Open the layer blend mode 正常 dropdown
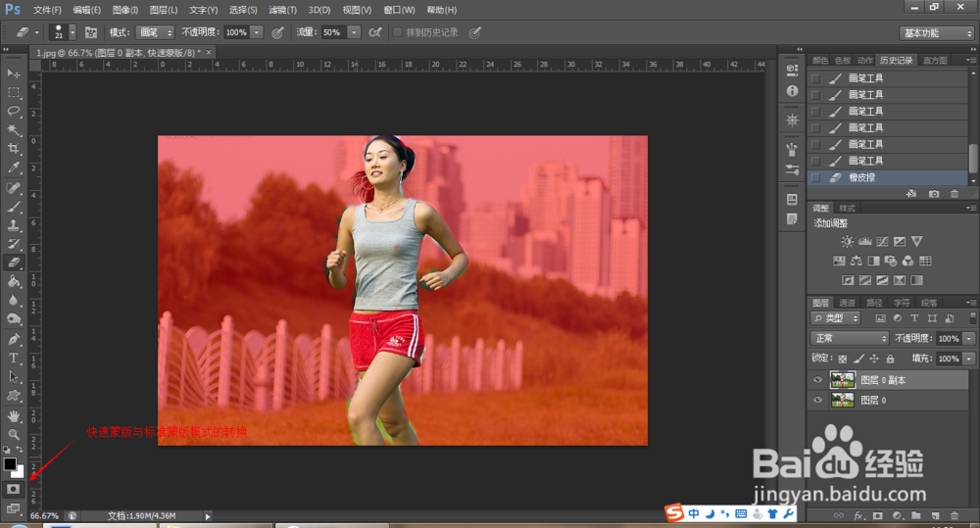Viewport: 980px width, 528px height. click(x=851, y=338)
